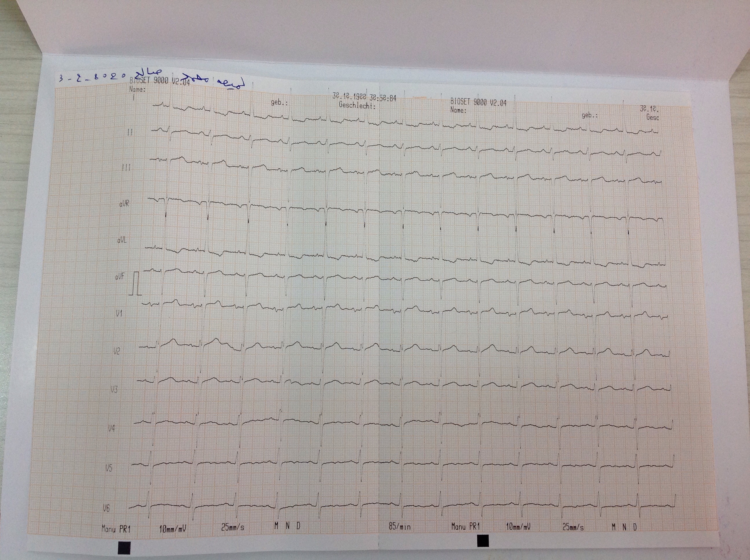Click the lead III label
Viewport: 750px width, 560px height.
pyautogui.click(x=126, y=168)
